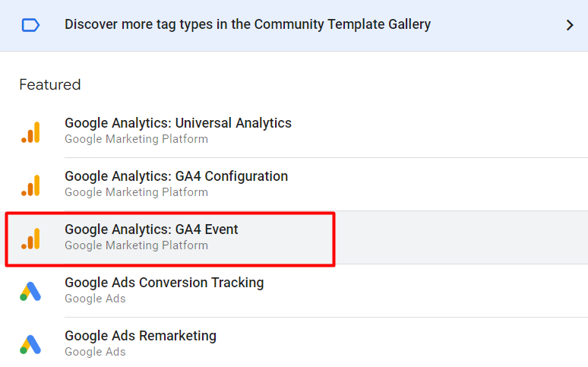
Task: Click Google Marketing Platform subtitle under Universal Analytics
Action: coord(136,139)
